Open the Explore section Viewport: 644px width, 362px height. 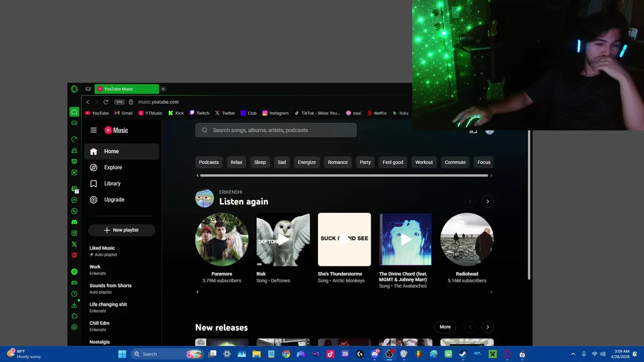(x=122, y=167)
